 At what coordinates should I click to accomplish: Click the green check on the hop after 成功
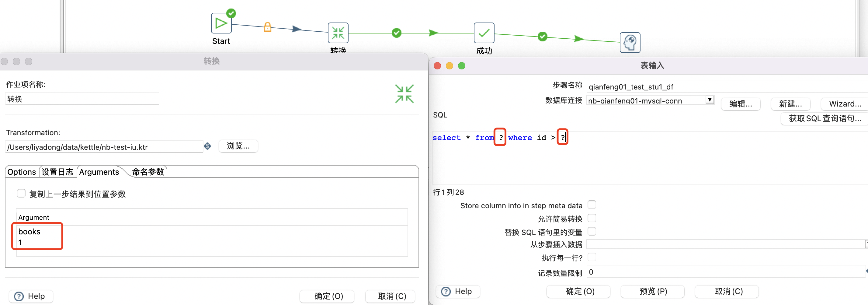click(x=543, y=36)
